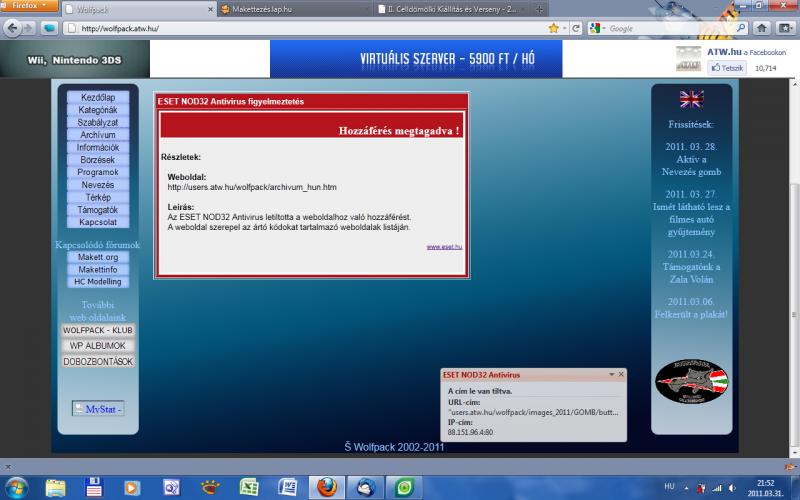Open the Firefox application menu dropdown
This screenshot has height=500, width=800.
[x=29, y=6]
